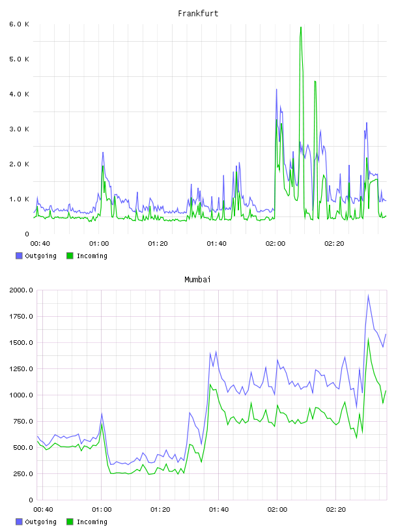
Task: Click the 02:00 x-axis label in Frankfurt chart
Action: 276,243
